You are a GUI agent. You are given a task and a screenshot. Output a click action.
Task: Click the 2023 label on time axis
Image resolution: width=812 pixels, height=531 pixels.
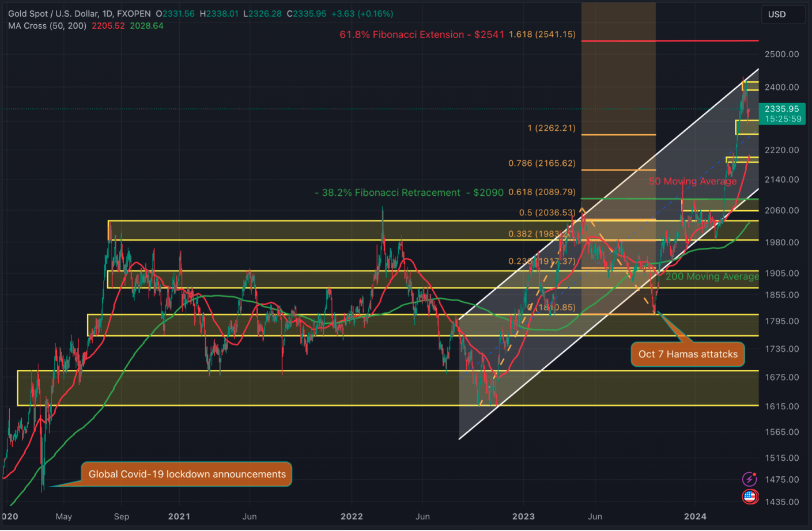click(x=524, y=517)
